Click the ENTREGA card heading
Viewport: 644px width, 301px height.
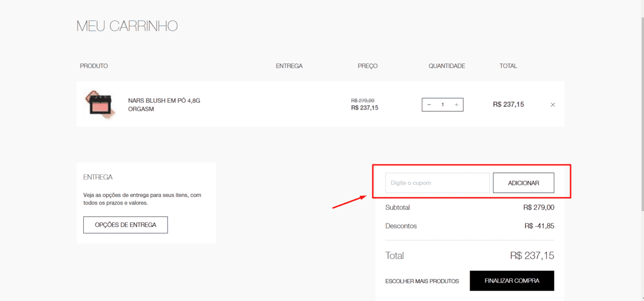point(98,177)
